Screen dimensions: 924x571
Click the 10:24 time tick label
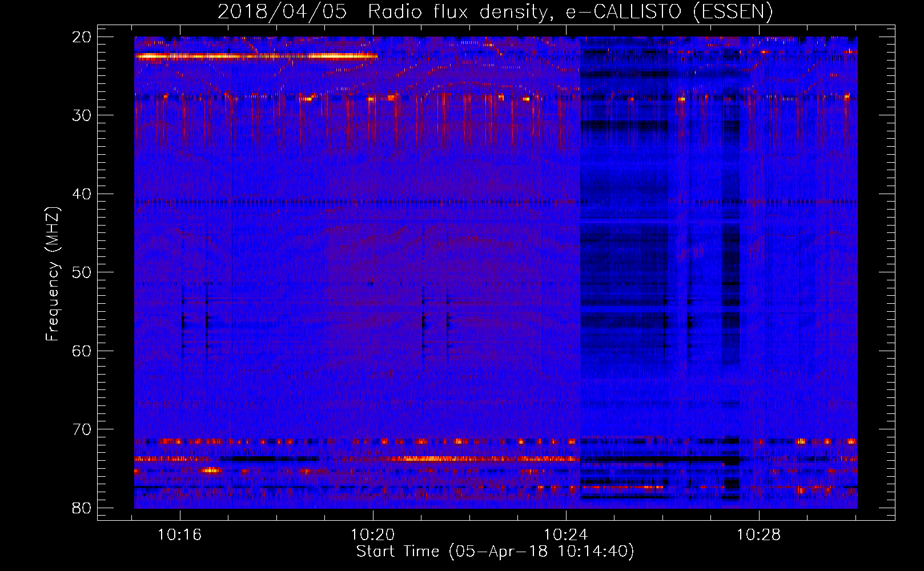click(x=565, y=534)
